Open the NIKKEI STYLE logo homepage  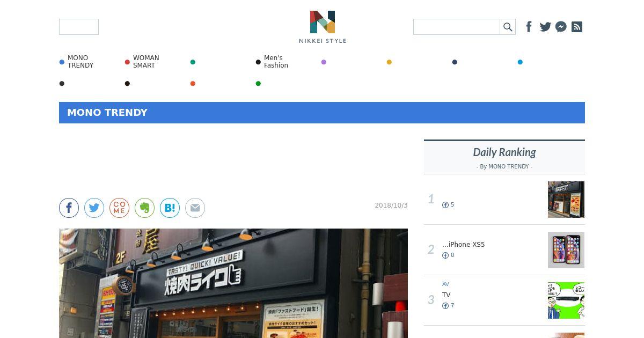point(323,27)
